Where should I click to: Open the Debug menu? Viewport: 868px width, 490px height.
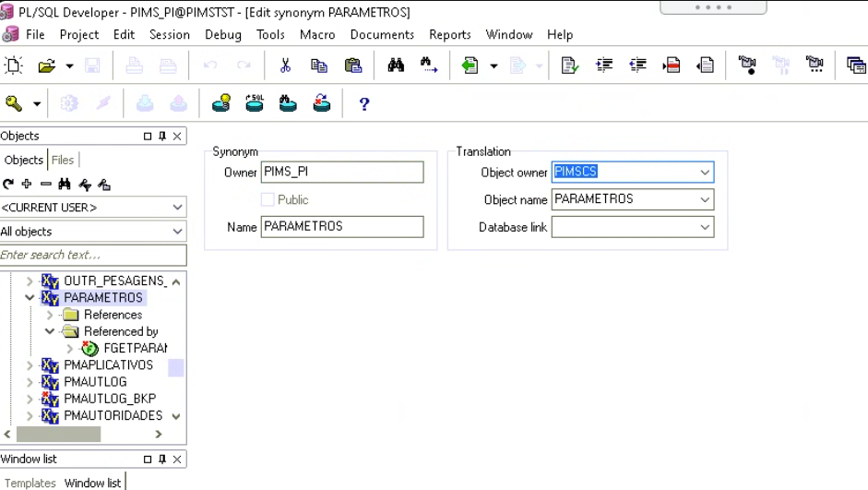[223, 34]
